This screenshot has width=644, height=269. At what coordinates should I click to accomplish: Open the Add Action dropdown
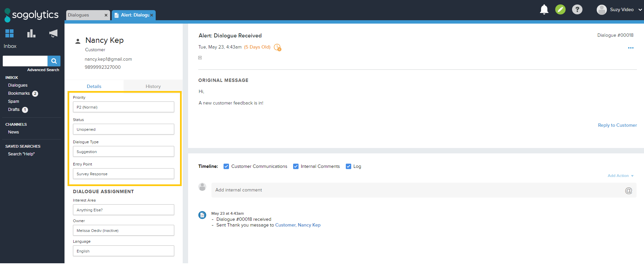point(620,176)
